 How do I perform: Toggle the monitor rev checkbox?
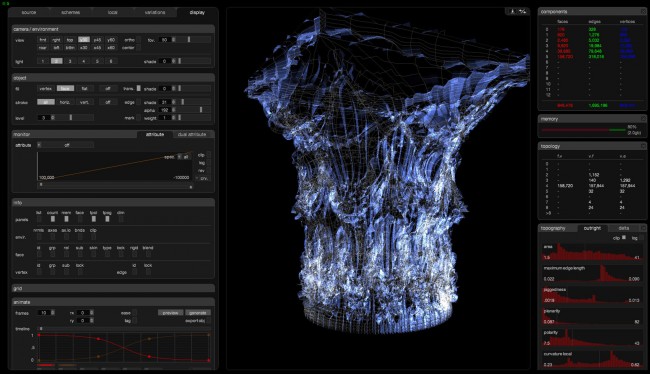click(209, 170)
